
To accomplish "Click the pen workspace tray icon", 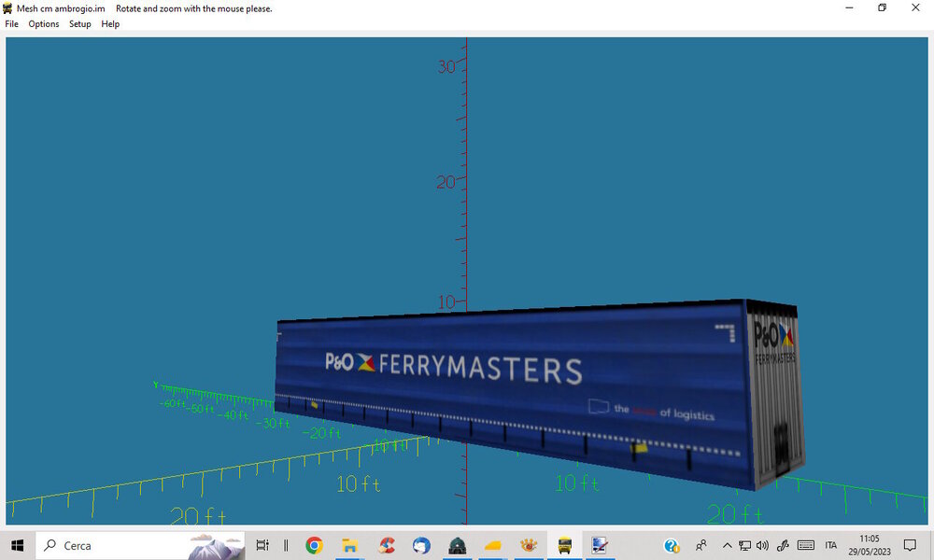I will pos(783,545).
